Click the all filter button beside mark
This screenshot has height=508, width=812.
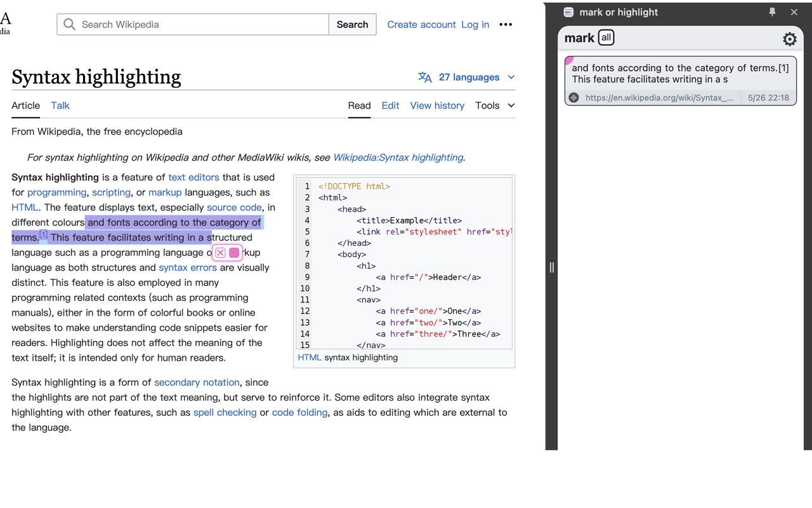coord(606,37)
